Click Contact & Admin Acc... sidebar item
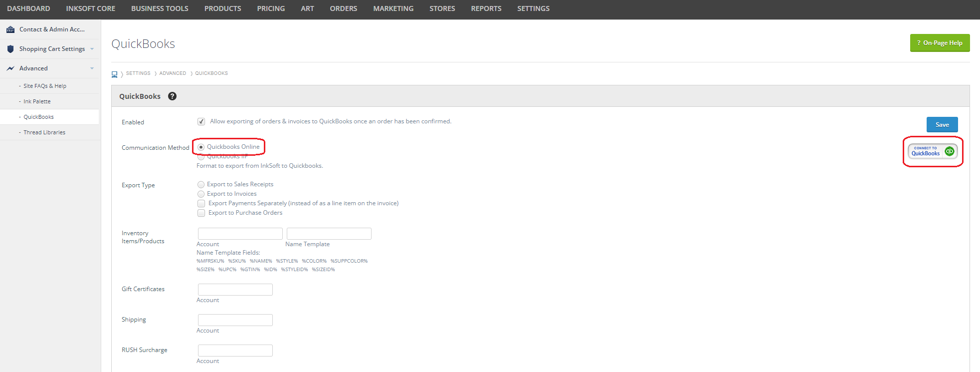The image size is (980, 372). [x=52, y=29]
